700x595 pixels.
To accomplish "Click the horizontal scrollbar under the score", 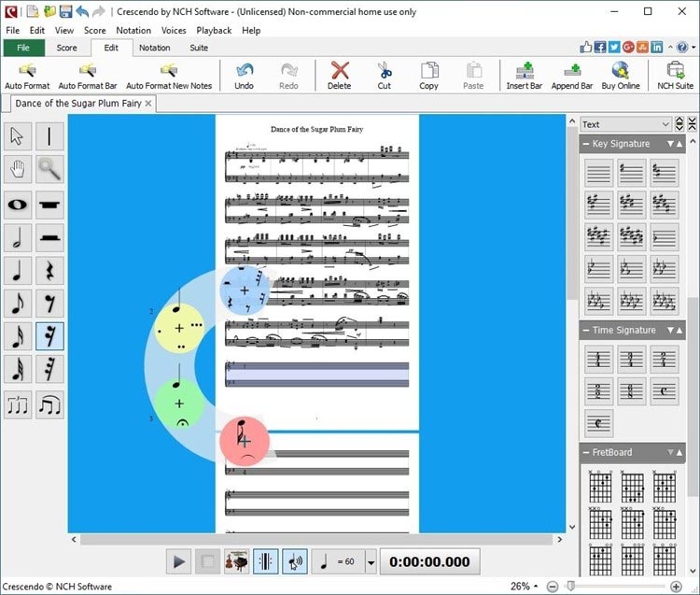I will point(316,539).
